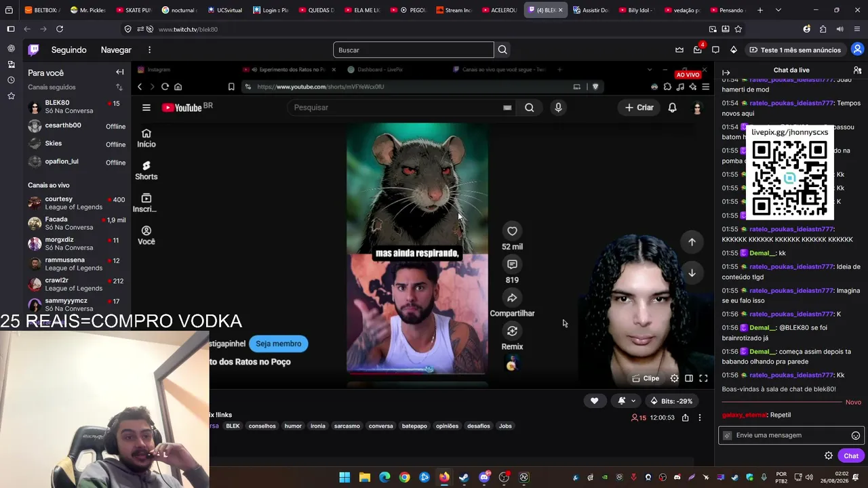Open the Seguindo tab in Twitch
Viewport: 868px width, 488px height.
point(68,49)
